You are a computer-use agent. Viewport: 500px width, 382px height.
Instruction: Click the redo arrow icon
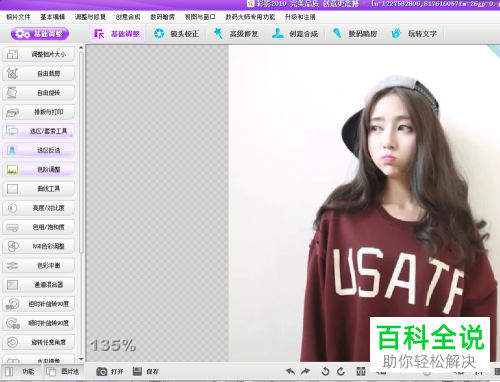pos(305,371)
